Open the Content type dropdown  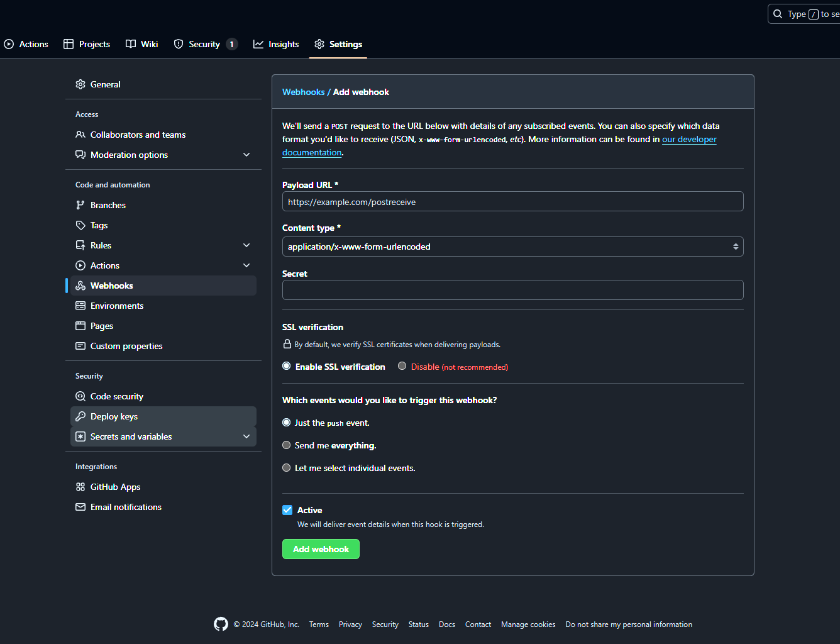(512, 247)
